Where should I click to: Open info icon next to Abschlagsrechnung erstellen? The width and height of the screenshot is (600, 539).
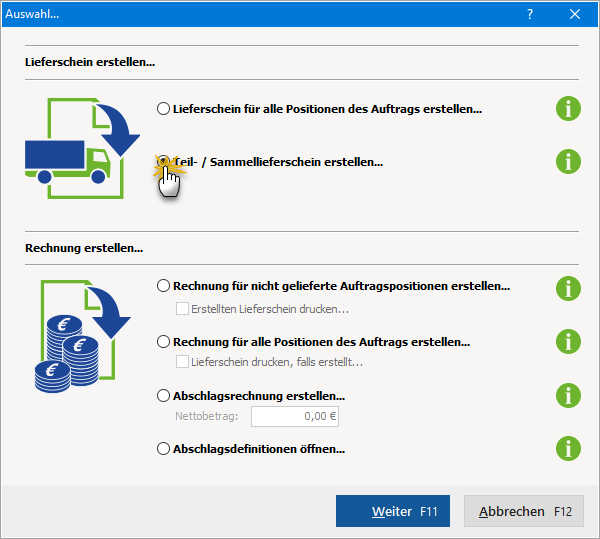pyautogui.click(x=568, y=395)
